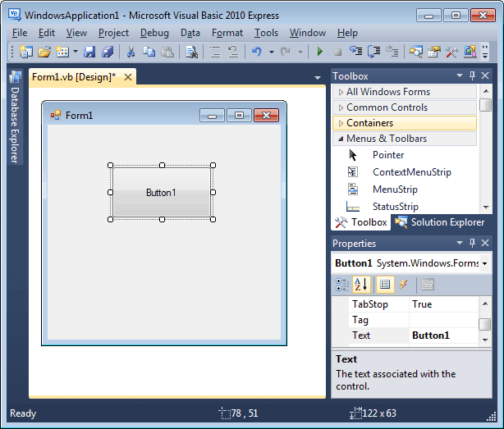The width and height of the screenshot is (504, 429).
Task: Open the toolbar overflow options chevron
Action: point(485,52)
